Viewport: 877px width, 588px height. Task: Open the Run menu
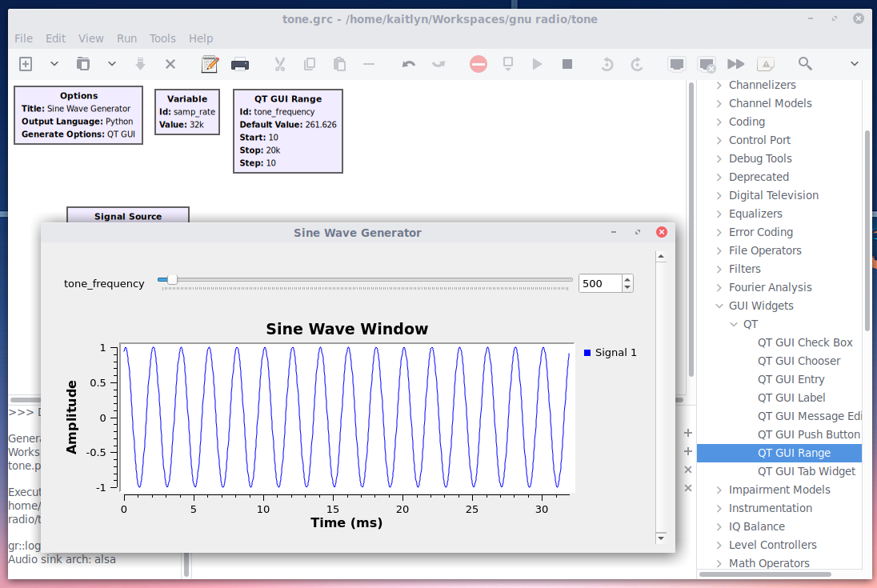pos(126,38)
